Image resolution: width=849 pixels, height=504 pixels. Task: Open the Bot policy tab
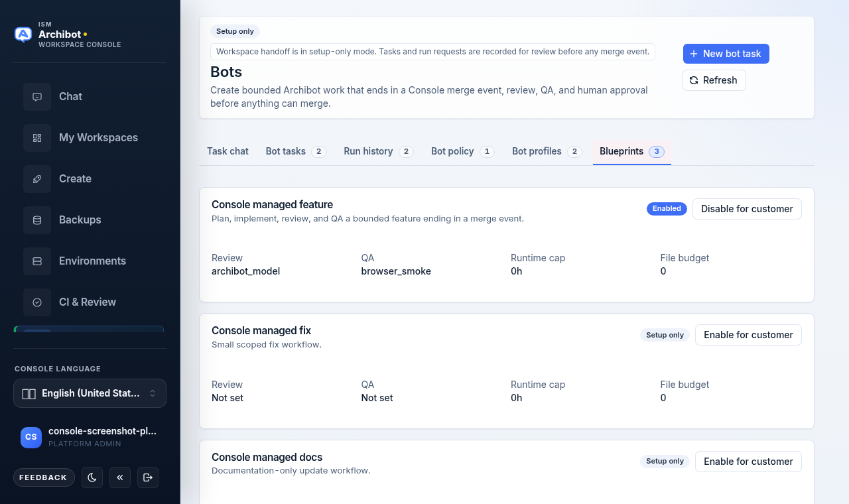pos(463,151)
